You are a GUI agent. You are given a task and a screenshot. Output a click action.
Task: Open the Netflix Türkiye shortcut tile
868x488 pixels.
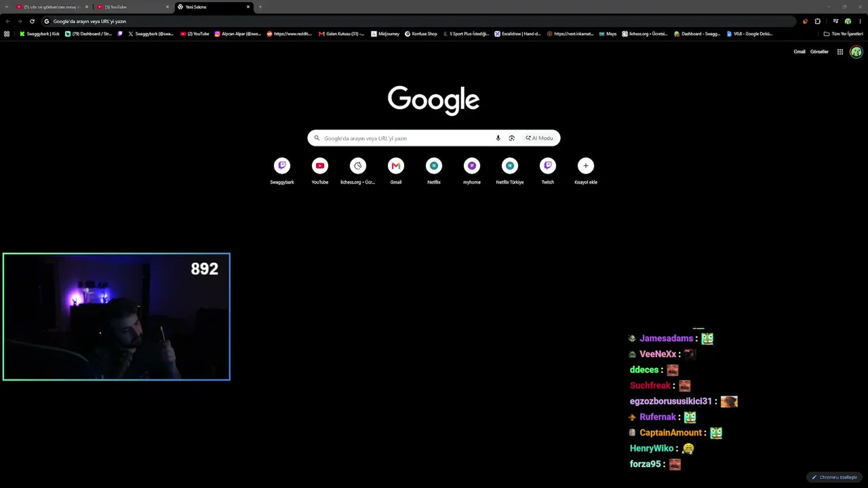[x=510, y=171]
